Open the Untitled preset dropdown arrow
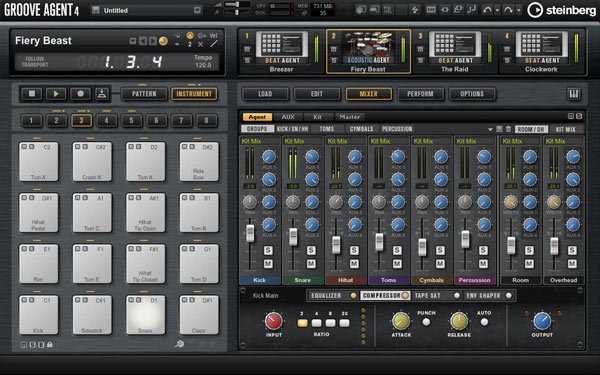600x375 pixels. 197,10
